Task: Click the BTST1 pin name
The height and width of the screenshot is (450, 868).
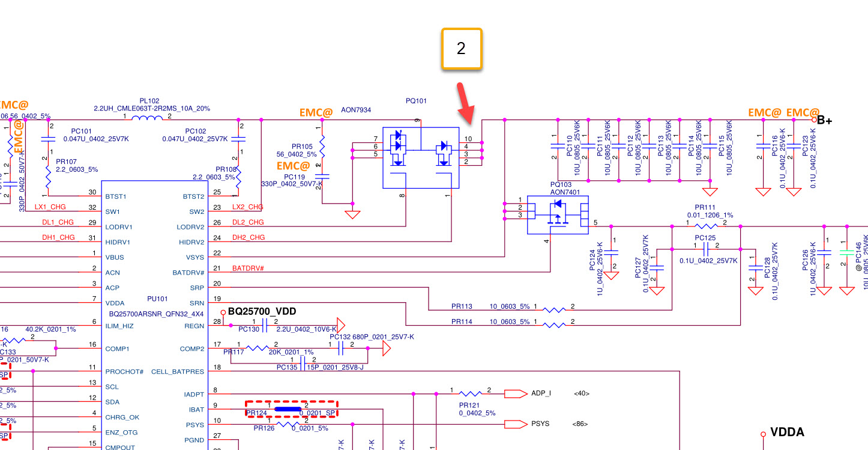Action: click(x=116, y=196)
